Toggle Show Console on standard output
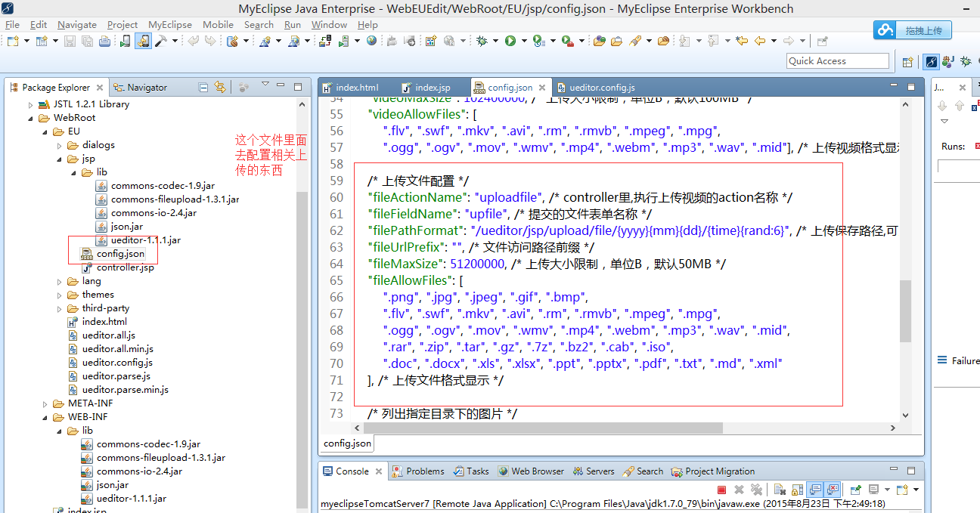 pos(814,490)
